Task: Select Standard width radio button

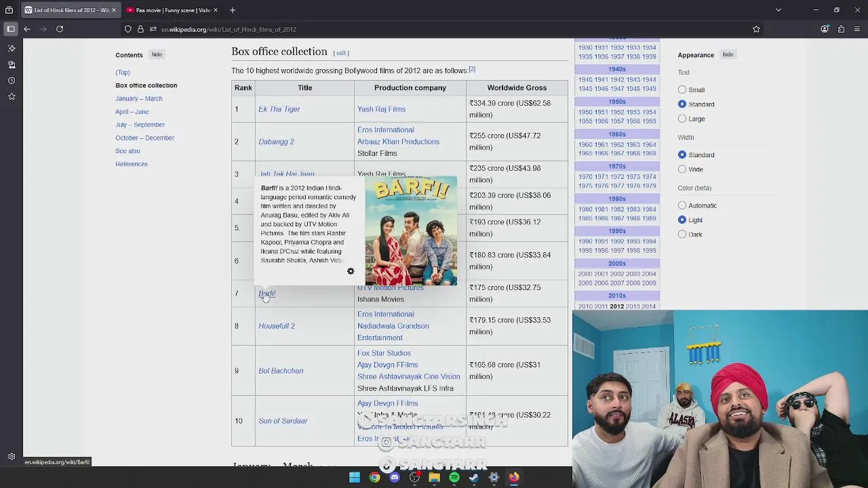Action: coord(682,155)
